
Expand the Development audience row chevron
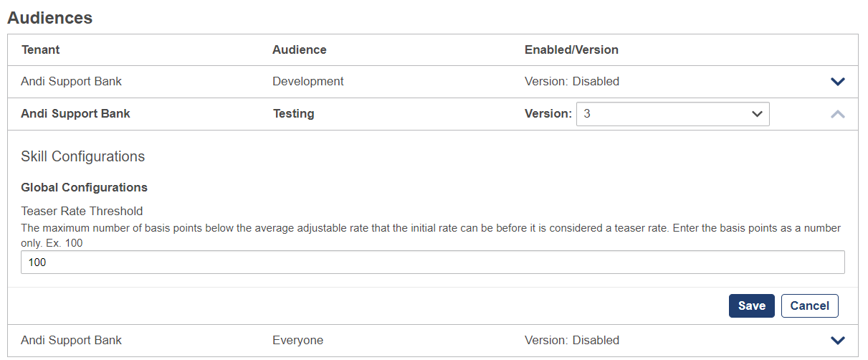[x=837, y=82]
